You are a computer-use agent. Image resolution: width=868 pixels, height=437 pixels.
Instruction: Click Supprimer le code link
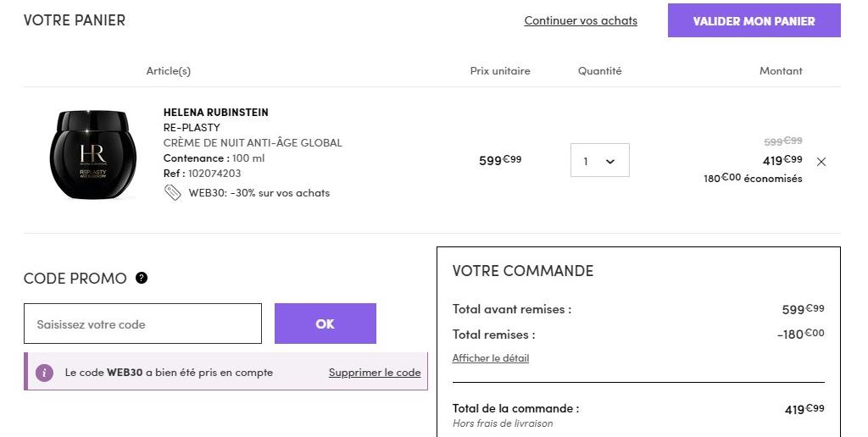tap(375, 373)
